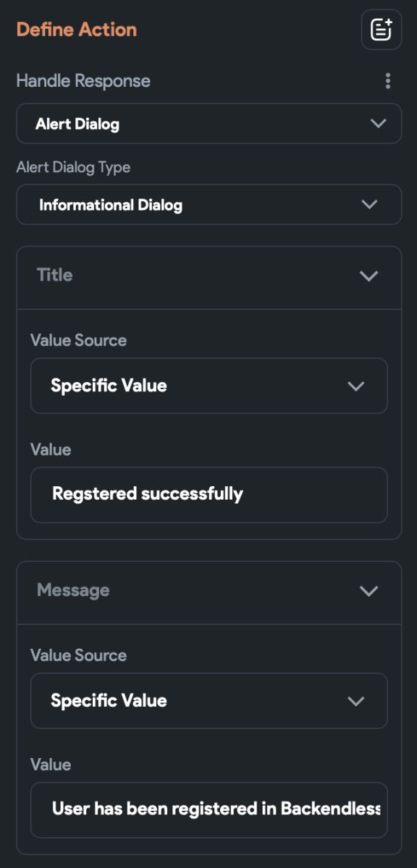Image resolution: width=417 pixels, height=868 pixels.
Task: Open the three-dot options menu for Handle Response
Action: tap(388, 81)
